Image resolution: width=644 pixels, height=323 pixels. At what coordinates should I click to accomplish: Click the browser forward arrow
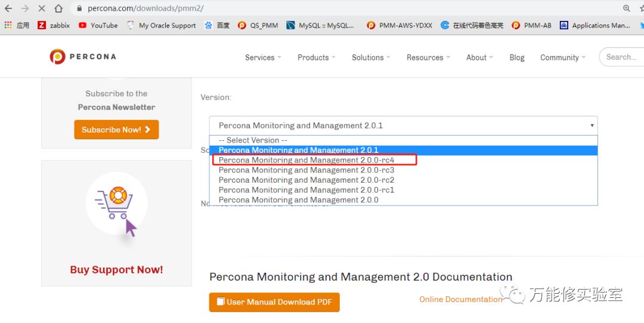tap(25, 8)
